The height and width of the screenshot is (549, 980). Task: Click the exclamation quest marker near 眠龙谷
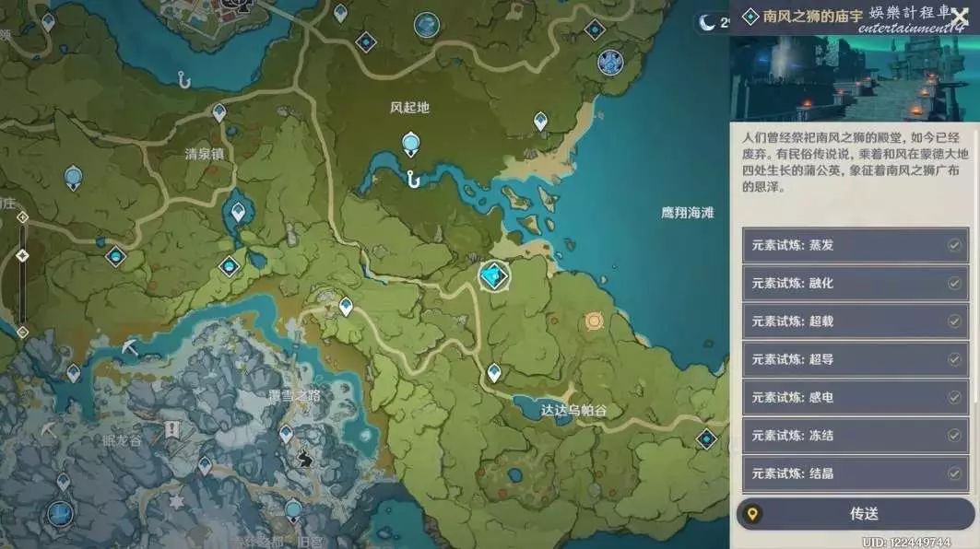coord(172,429)
